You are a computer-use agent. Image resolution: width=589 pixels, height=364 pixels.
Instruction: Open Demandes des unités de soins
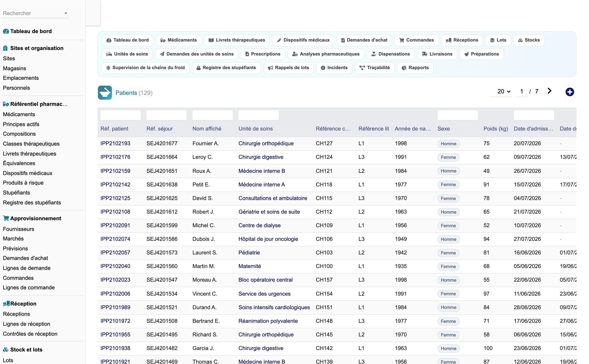[x=197, y=54]
